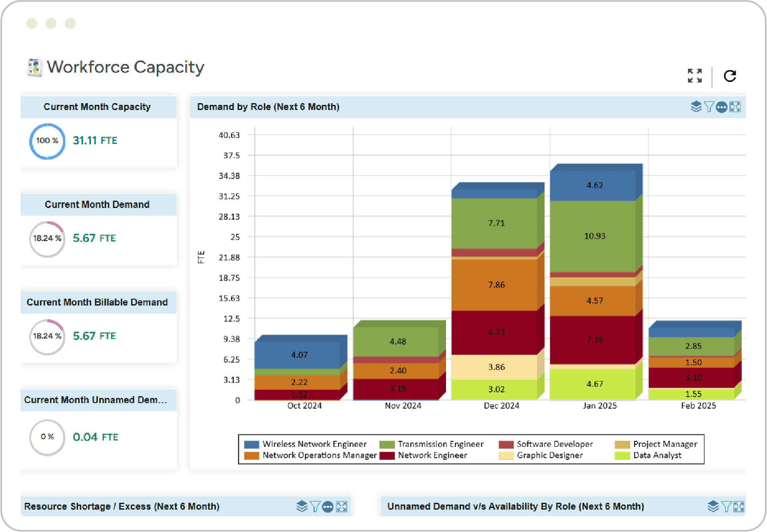Click the Oct 2024 axis label
The width and height of the screenshot is (767, 532).
[x=305, y=406]
